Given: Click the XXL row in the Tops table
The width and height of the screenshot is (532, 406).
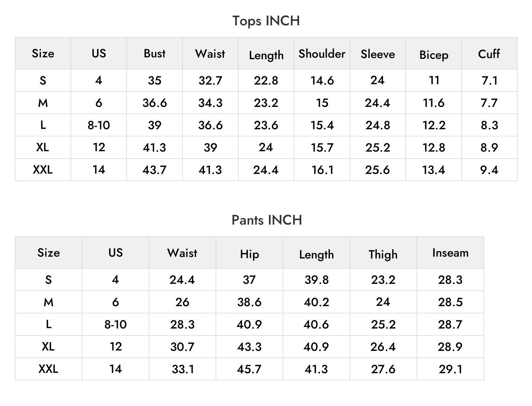Looking at the screenshot, I should click(266, 170).
